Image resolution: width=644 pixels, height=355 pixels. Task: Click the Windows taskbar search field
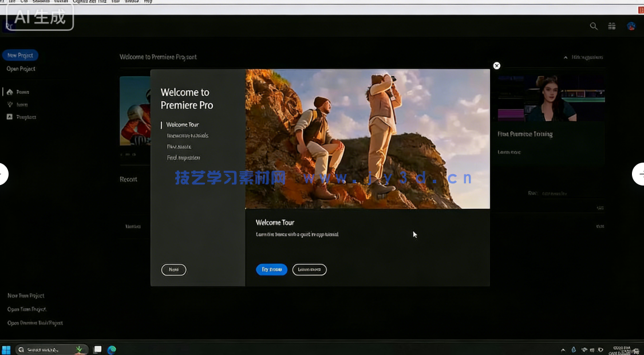point(46,349)
